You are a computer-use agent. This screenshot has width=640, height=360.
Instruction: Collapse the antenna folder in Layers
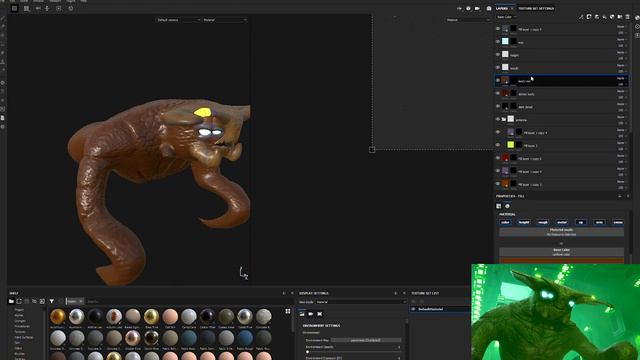pyautogui.click(x=504, y=119)
